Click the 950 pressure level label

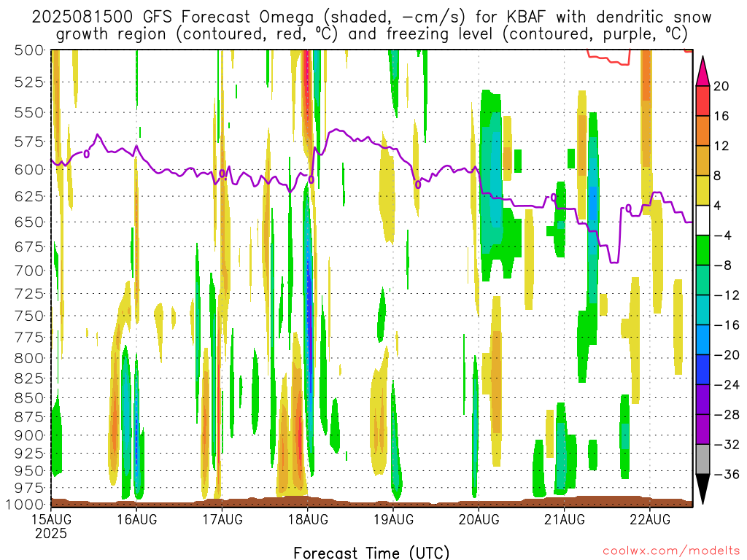[x=29, y=471]
